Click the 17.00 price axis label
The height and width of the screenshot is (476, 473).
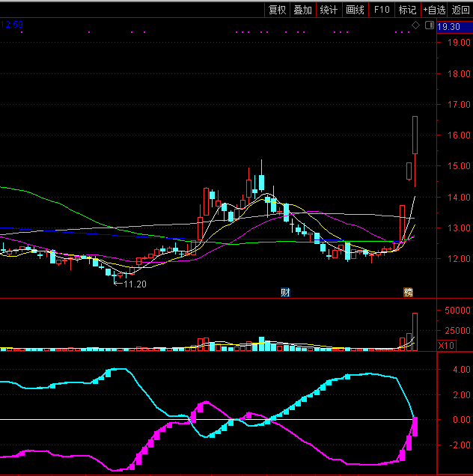pyautogui.click(x=459, y=105)
